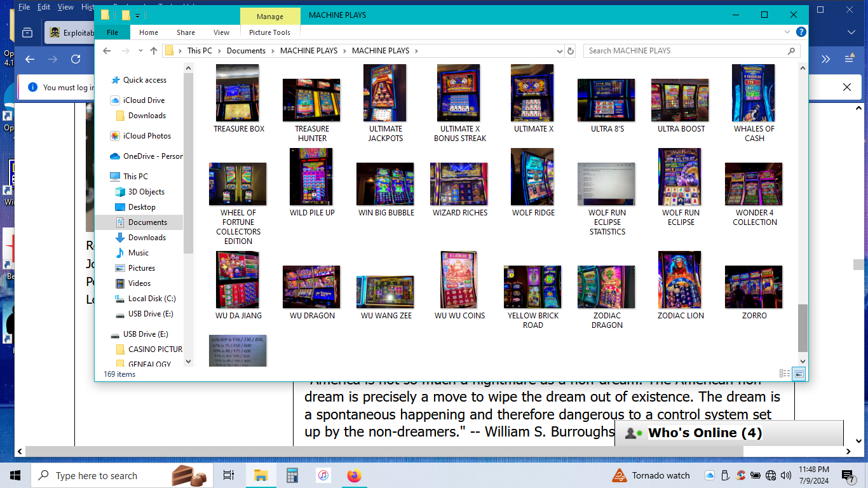Switch to the Picture Tools tab
868x488 pixels.
(269, 32)
